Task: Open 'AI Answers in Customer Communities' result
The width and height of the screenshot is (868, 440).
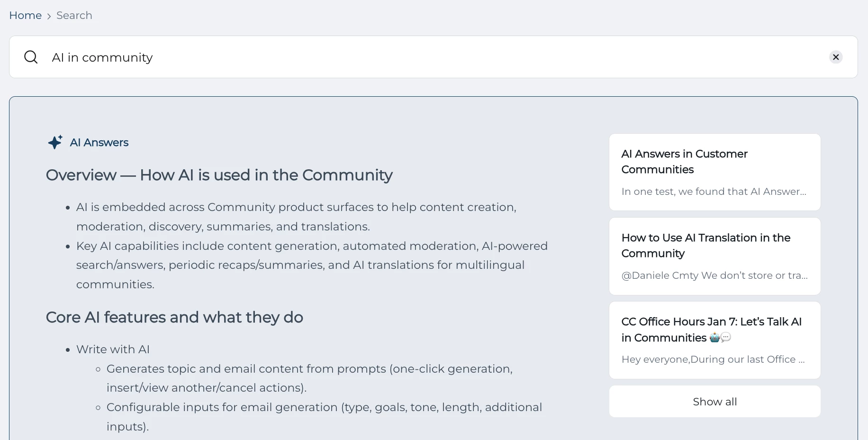Action: point(684,162)
